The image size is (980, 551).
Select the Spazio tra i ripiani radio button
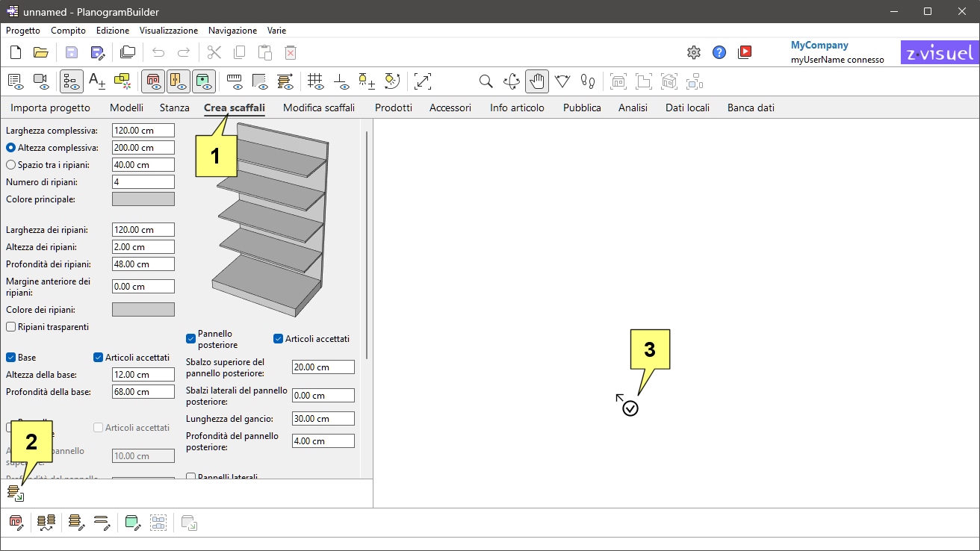10,165
